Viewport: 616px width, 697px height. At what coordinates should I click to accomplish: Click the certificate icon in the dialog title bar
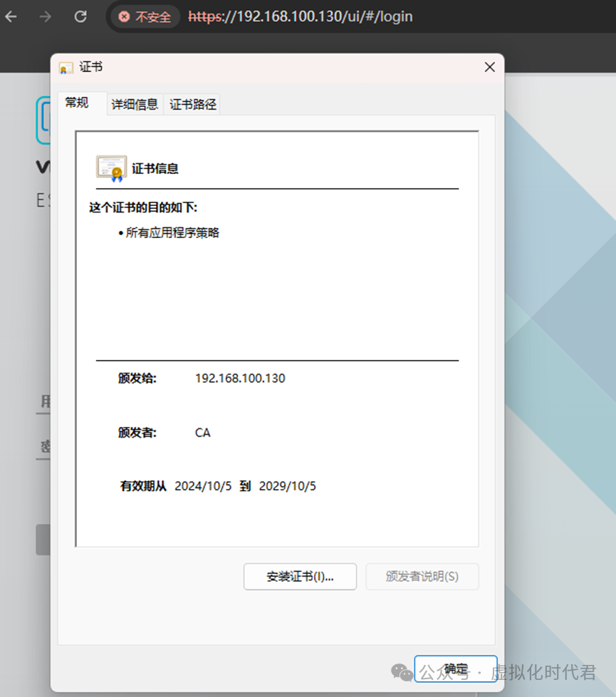click(x=66, y=68)
